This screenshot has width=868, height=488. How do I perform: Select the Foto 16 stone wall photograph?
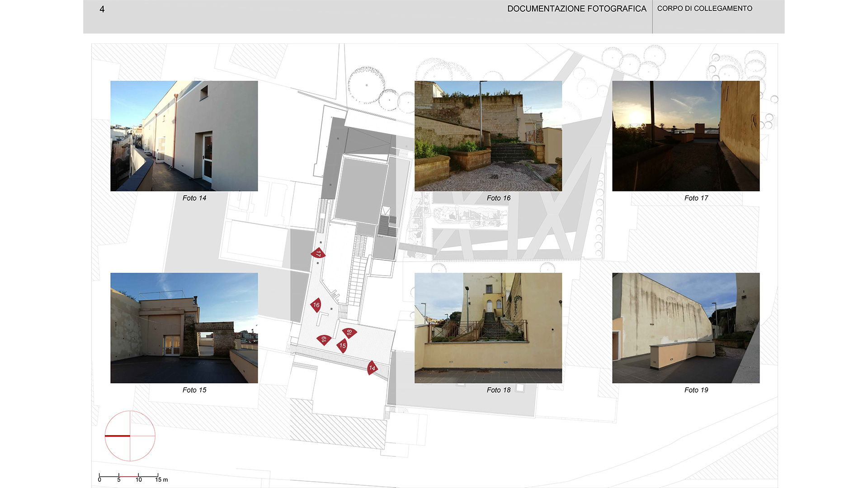[488, 136]
